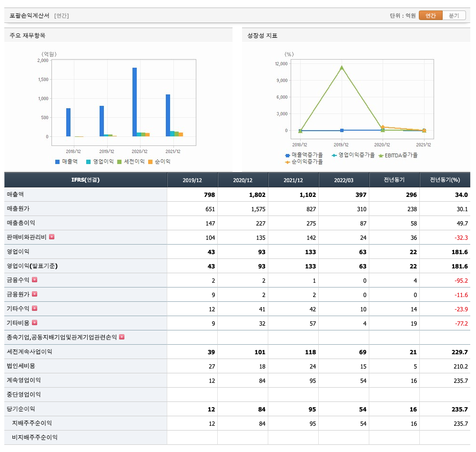Click the 매출총이익 row label
Image resolution: width=476 pixels, height=452 pixels.
tap(21, 223)
